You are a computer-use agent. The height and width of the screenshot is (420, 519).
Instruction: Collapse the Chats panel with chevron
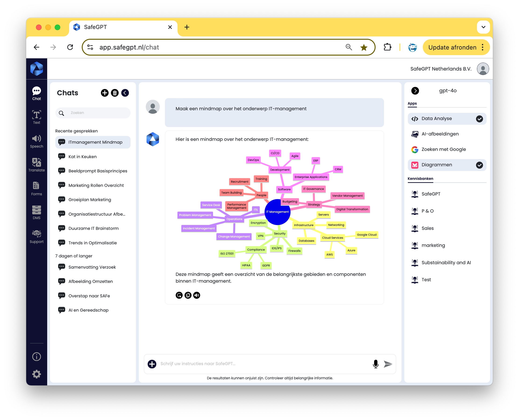125,93
